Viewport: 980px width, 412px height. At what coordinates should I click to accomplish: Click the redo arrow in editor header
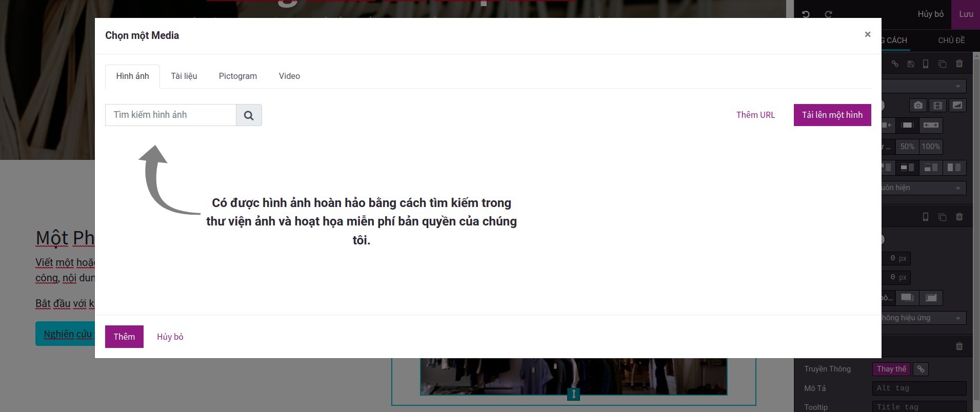pyautogui.click(x=828, y=14)
